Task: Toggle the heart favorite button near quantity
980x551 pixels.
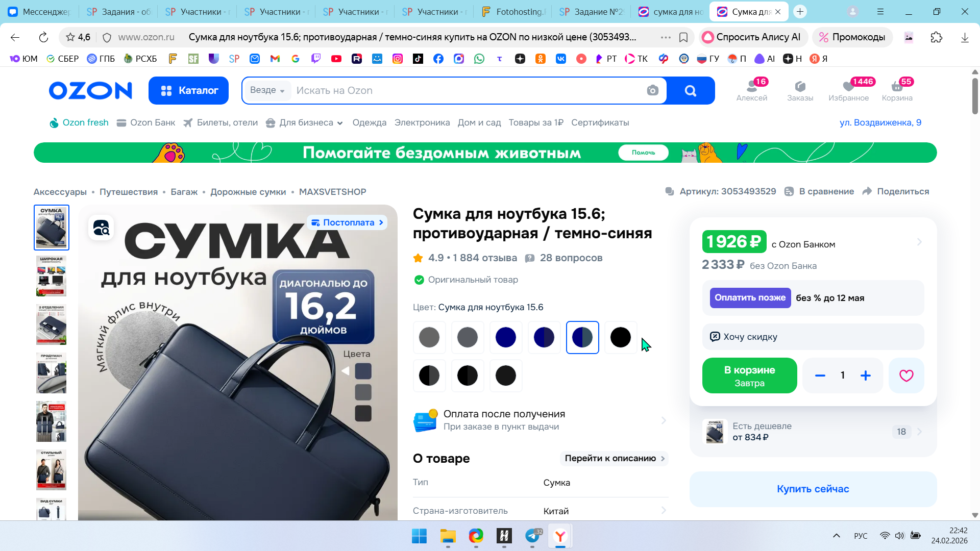Action: tap(906, 375)
